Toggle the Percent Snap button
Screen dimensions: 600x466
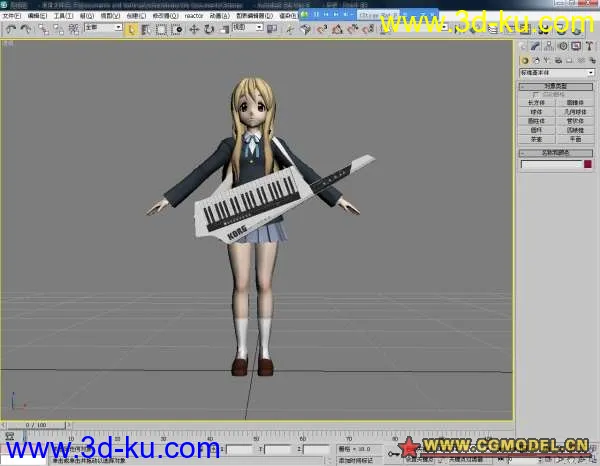(x=353, y=29)
